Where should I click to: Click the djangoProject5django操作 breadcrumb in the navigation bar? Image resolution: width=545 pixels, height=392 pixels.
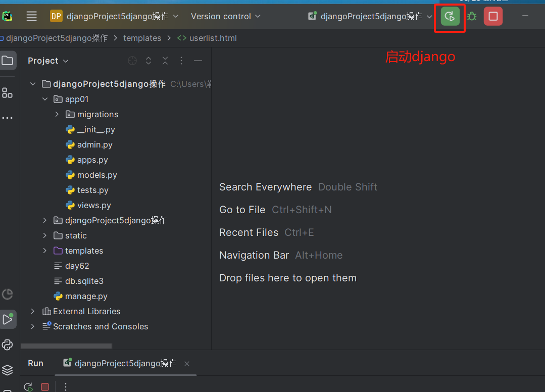57,38
